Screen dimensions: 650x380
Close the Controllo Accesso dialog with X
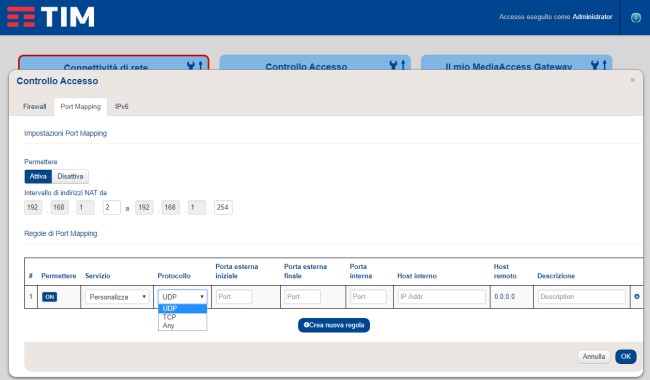(633, 80)
